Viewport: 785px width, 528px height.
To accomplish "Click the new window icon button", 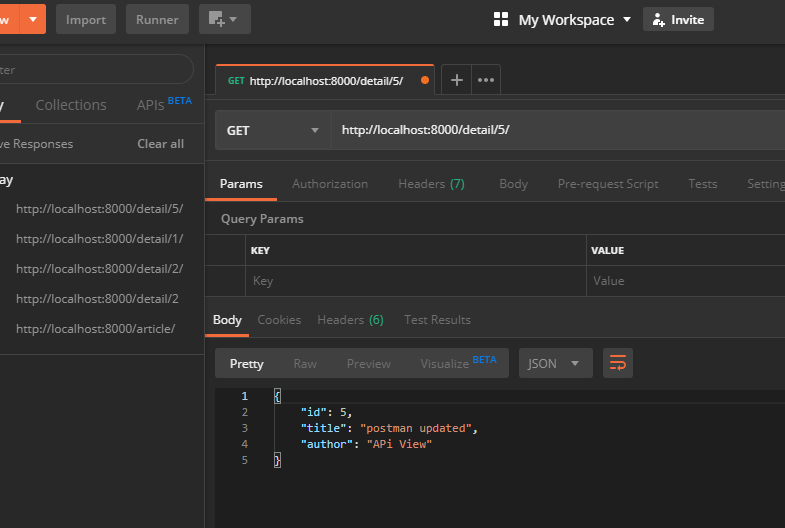I will pos(224,20).
